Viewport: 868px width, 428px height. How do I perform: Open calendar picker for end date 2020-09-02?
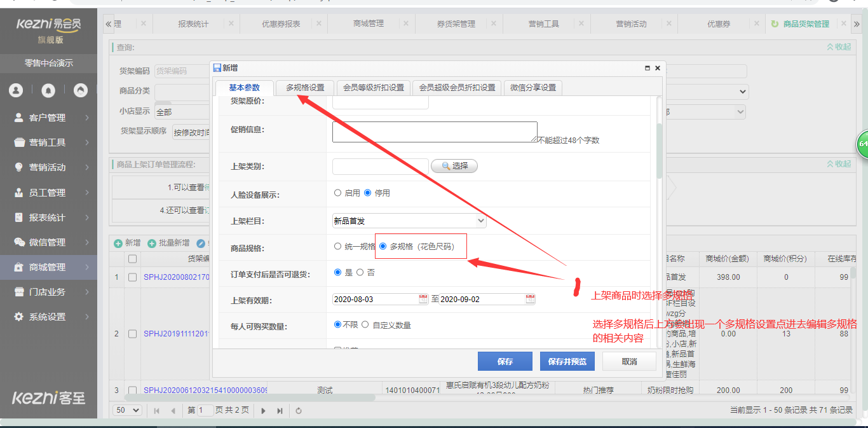point(531,299)
